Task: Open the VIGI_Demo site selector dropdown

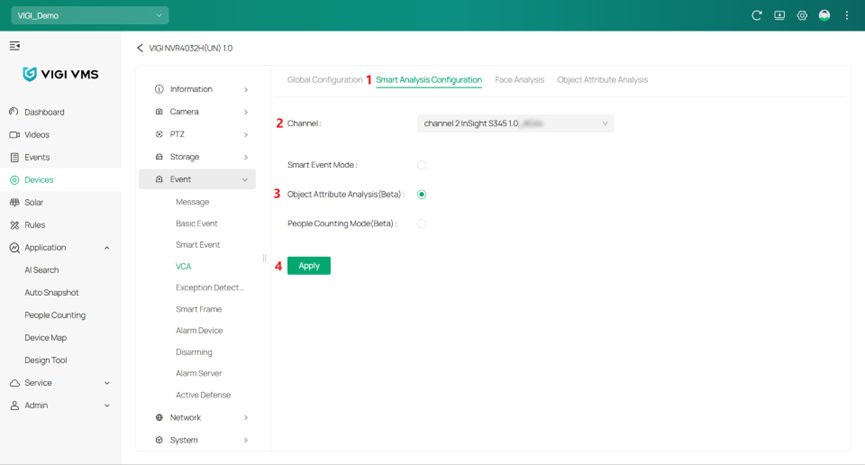Action: click(90, 16)
